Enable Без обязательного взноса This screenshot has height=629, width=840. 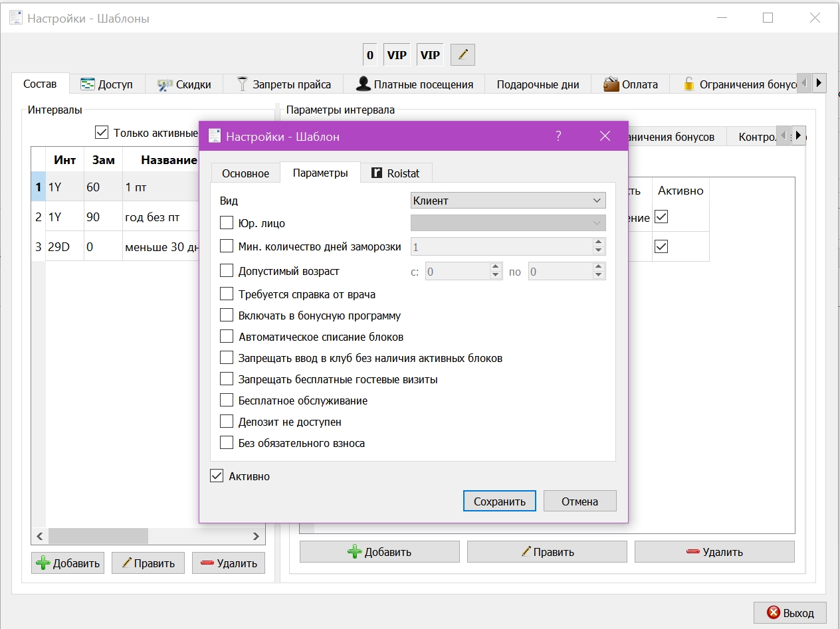(227, 443)
